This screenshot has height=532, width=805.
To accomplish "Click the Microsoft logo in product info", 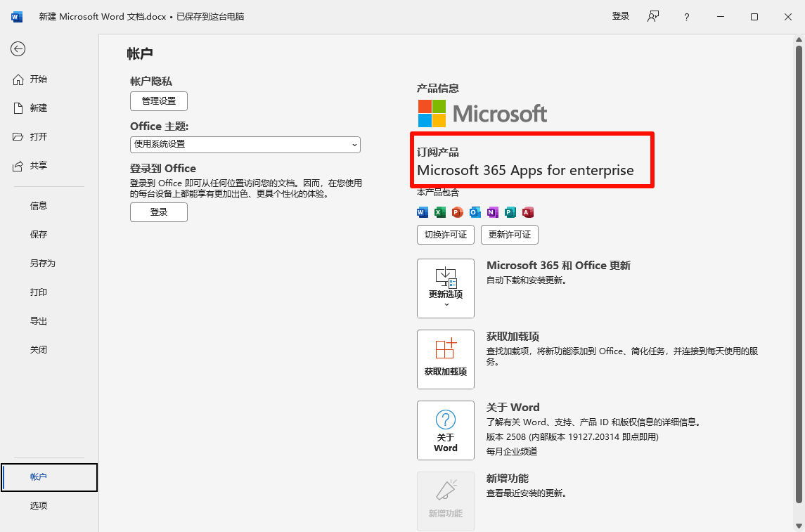I will point(482,112).
